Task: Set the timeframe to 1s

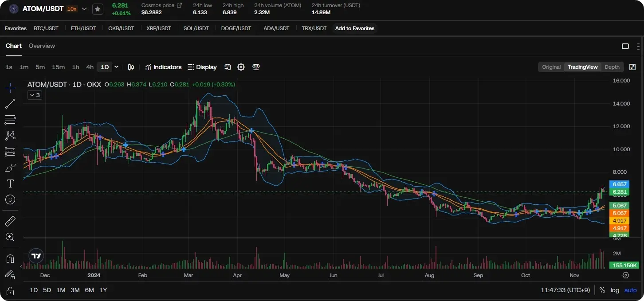Action: 9,67
